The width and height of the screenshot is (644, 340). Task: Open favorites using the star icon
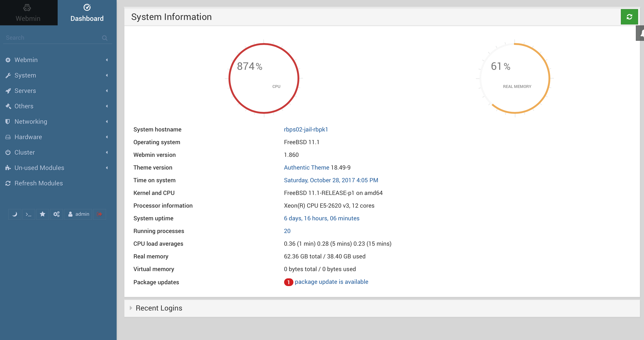tap(42, 214)
